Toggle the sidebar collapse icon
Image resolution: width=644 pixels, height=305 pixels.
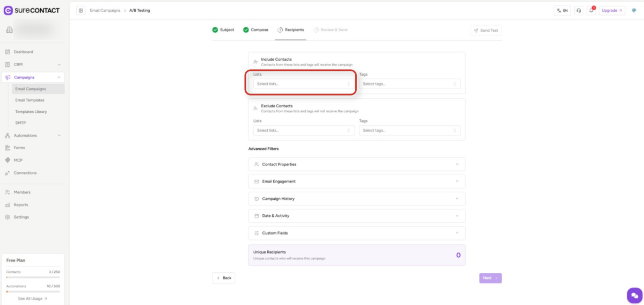click(x=81, y=10)
